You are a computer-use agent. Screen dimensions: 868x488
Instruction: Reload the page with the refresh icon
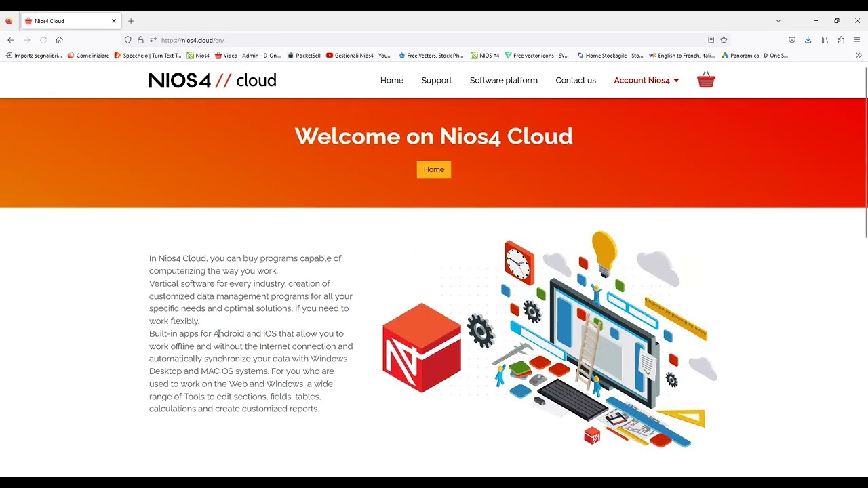[43, 40]
